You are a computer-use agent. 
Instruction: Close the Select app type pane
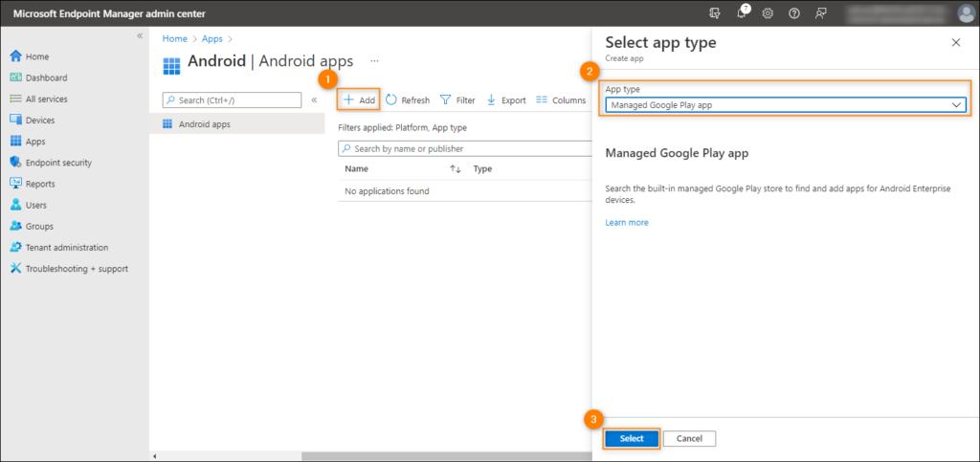[x=956, y=42]
